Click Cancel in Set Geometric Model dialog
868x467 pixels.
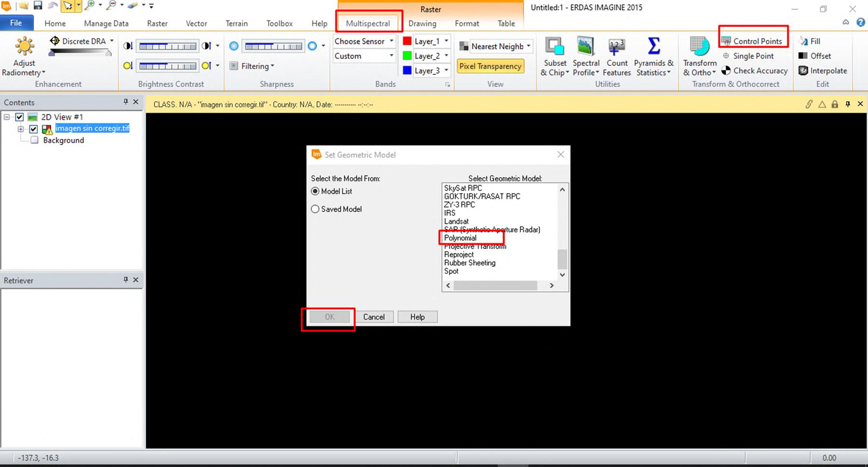374,317
